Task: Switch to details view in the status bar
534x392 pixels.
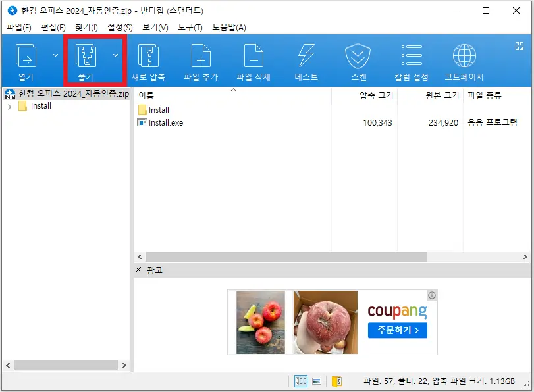Action: [x=301, y=380]
